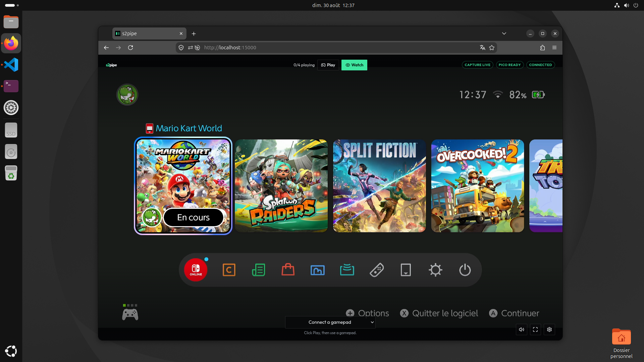644x362 pixels.
Task: Open the green News icon
Action: pyautogui.click(x=259, y=270)
